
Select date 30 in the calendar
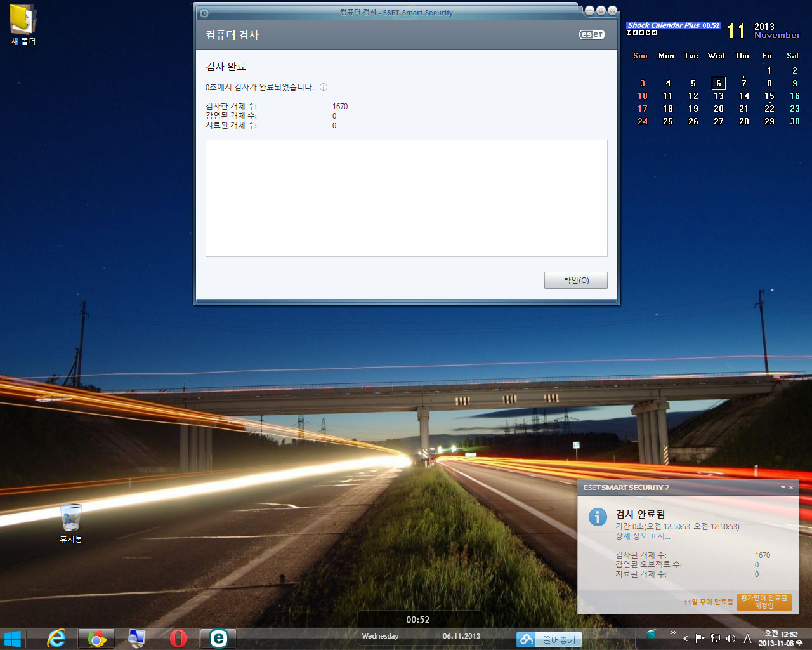[794, 121]
